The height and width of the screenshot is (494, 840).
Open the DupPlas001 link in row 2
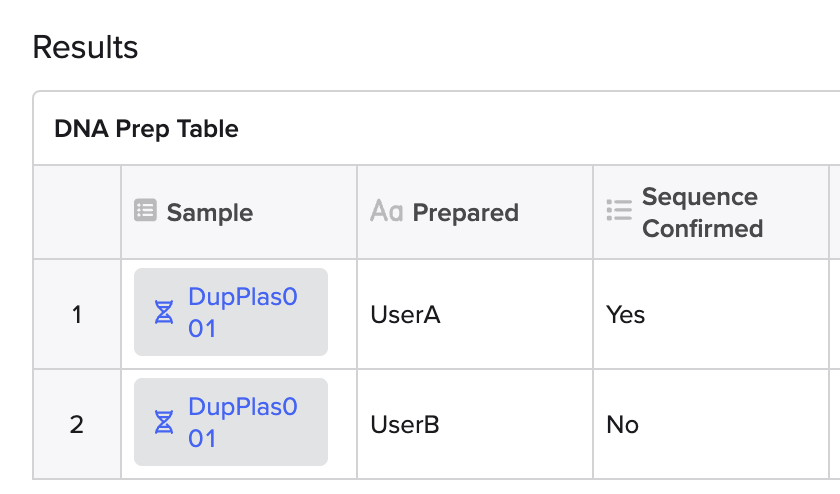(243, 422)
